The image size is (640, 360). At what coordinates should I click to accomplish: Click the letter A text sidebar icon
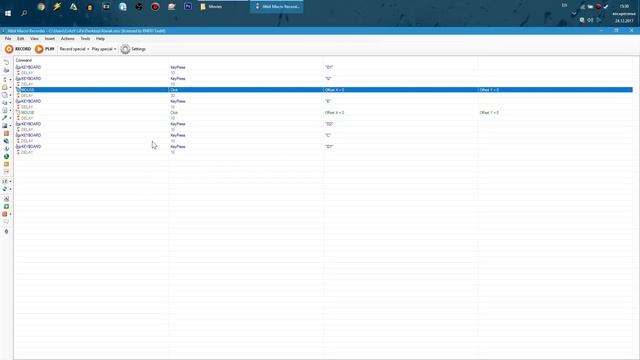6,199
